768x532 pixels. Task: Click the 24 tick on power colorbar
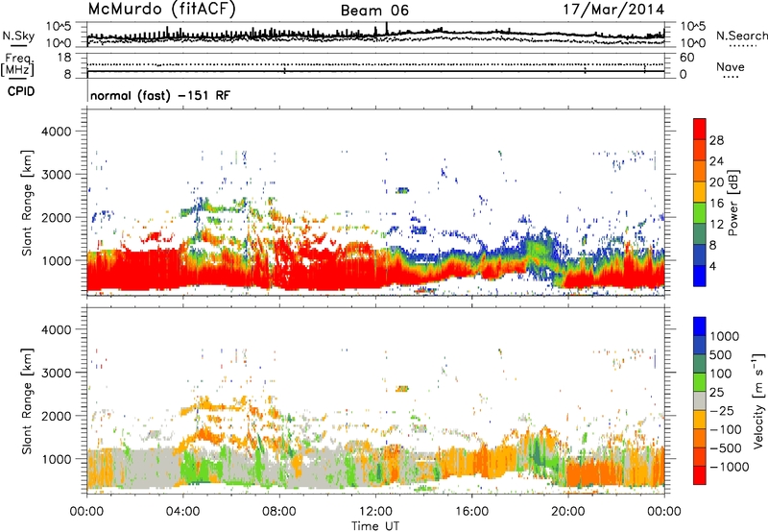click(716, 161)
